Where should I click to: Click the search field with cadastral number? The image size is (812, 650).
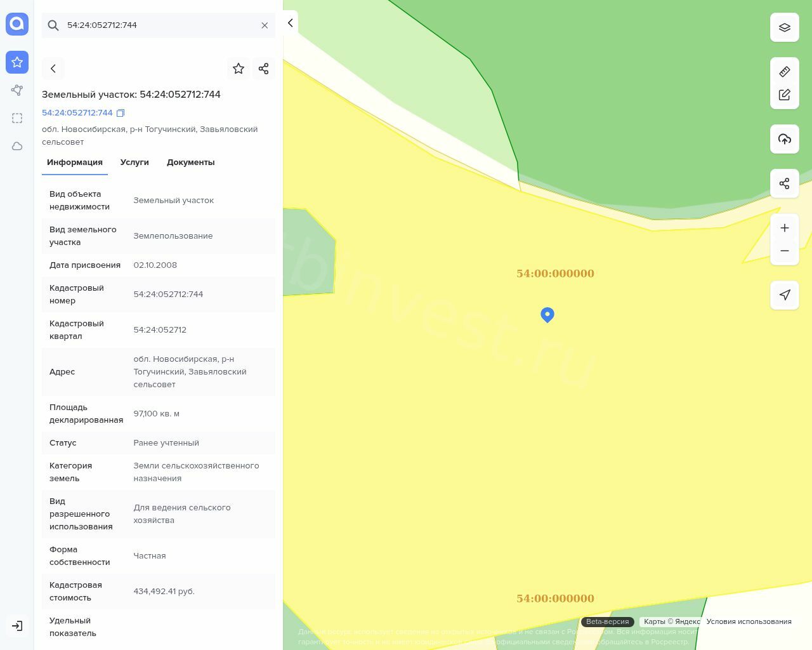tap(159, 25)
